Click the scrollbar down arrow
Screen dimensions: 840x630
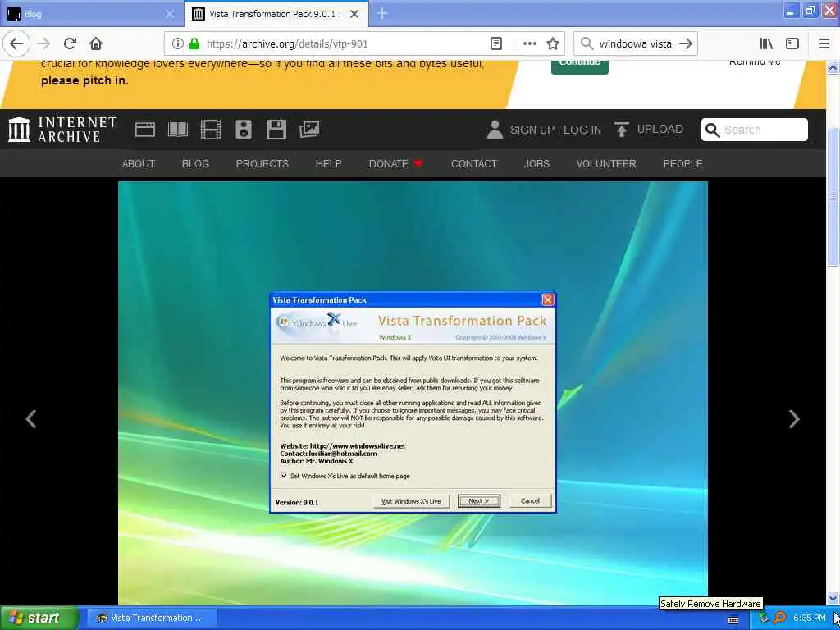tap(833, 598)
